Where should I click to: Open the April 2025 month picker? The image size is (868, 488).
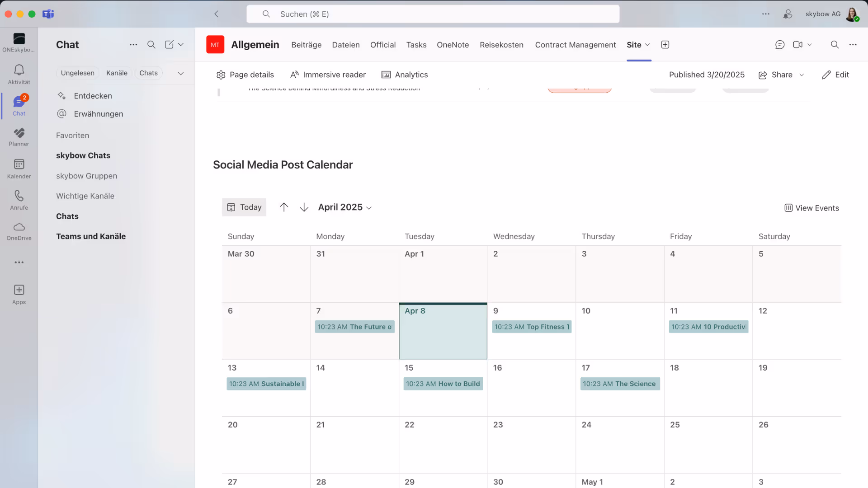coord(345,207)
